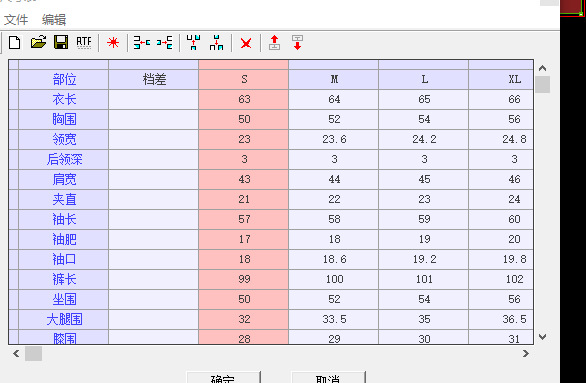Screen dimensions: 586x383
Task: Click the 确定 button
Action: pyautogui.click(x=223, y=378)
